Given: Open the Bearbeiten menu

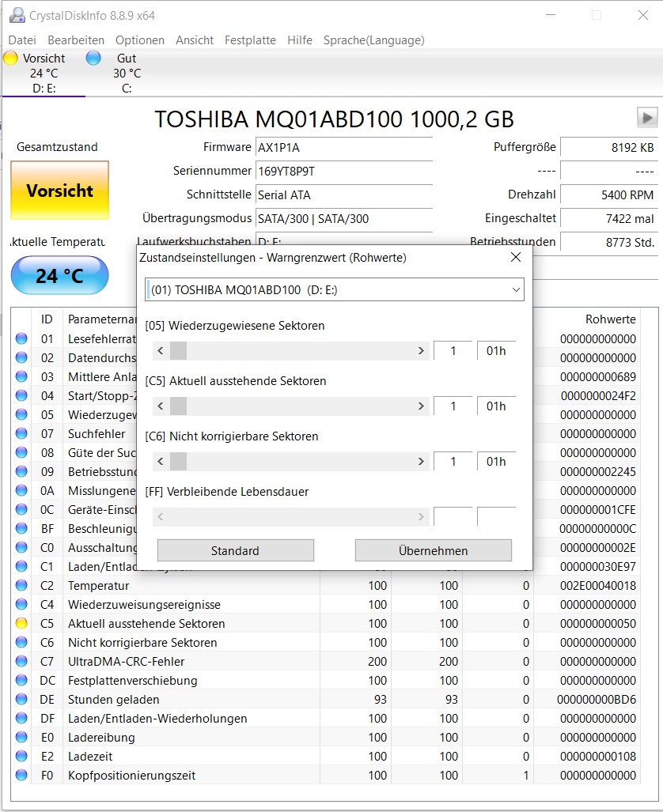Looking at the screenshot, I should 76,40.
